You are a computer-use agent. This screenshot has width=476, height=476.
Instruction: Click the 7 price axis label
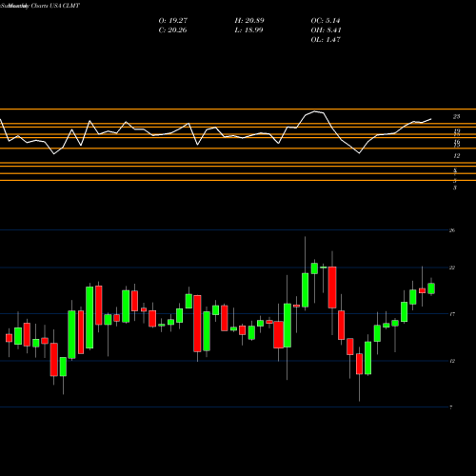click(x=451, y=407)
